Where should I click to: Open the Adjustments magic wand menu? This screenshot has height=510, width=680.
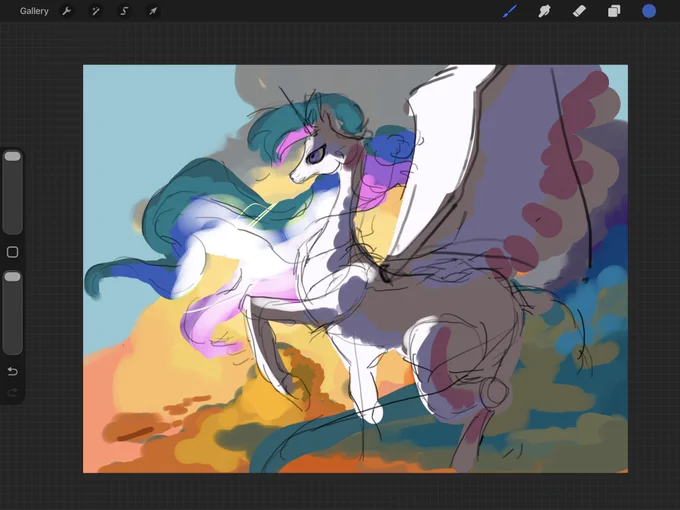[95, 11]
